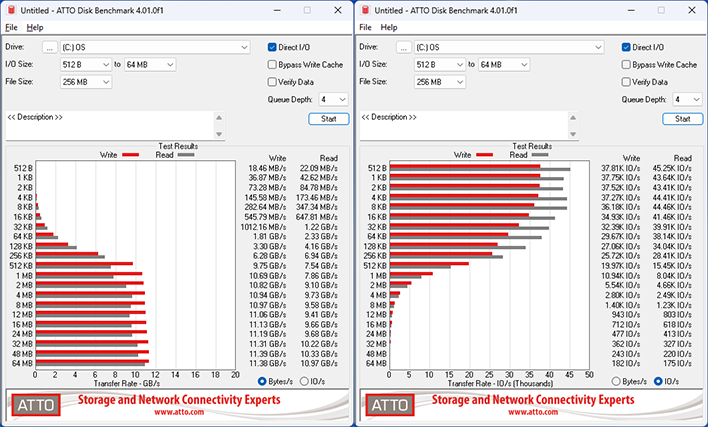Enable Verify Data in left window
The image size is (708, 427).
coord(273,81)
